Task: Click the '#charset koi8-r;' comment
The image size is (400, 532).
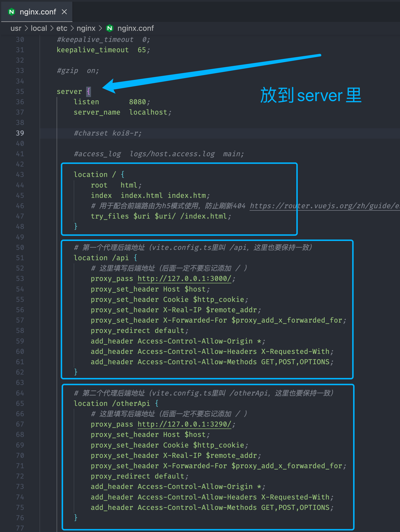Action: pos(108,133)
